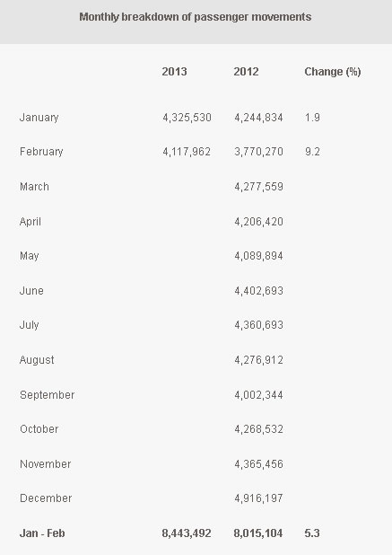Select the August 2012 value 4,276,912

click(x=258, y=360)
